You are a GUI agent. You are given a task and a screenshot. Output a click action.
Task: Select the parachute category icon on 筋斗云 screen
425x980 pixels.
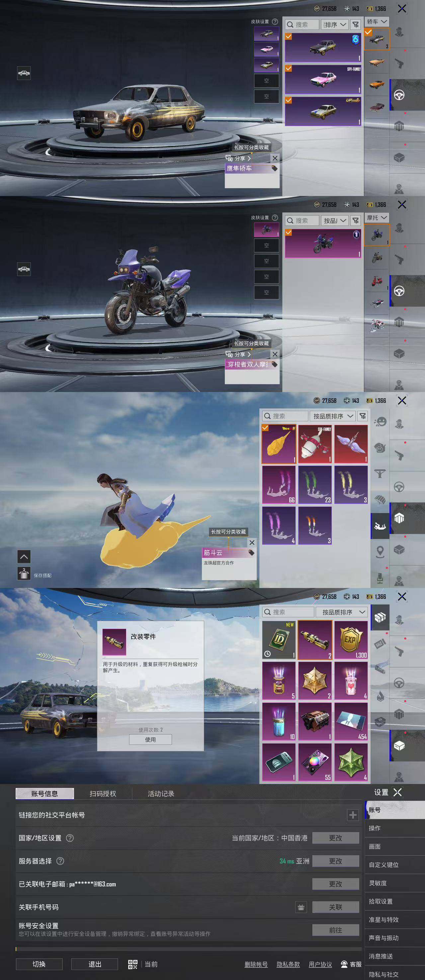tap(380, 499)
